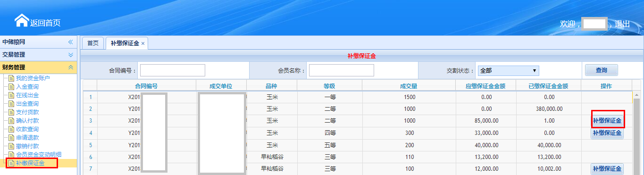This screenshot has height=175, width=644.
Task: Click the 操作 column header
Action: click(606, 86)
